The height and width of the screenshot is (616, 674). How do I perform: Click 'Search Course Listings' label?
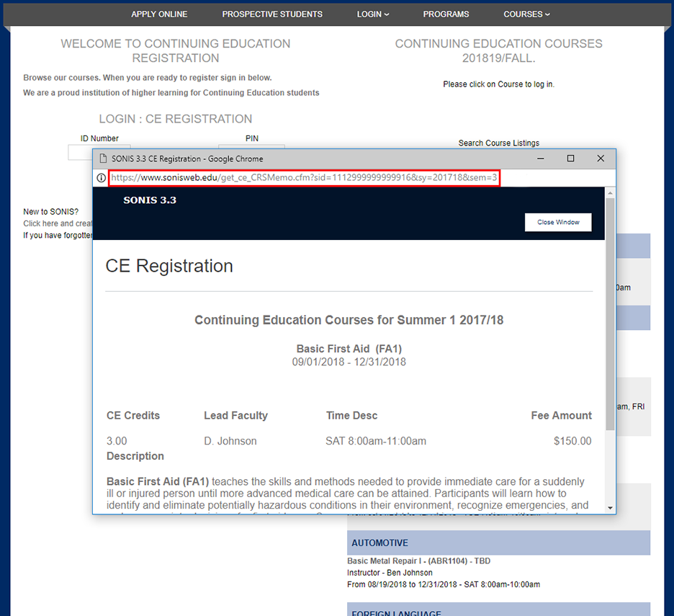pyautogui.click(x=498, y=143)
